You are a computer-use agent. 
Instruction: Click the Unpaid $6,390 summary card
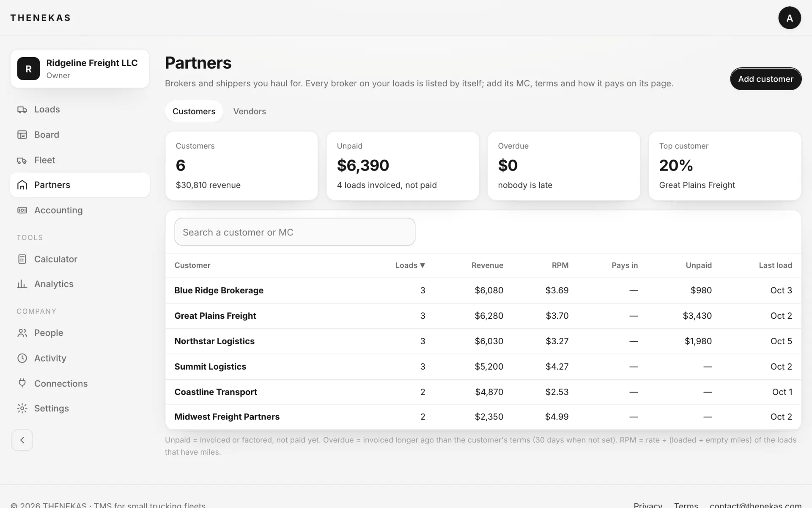pyautogui.click(x=403, y=166)
